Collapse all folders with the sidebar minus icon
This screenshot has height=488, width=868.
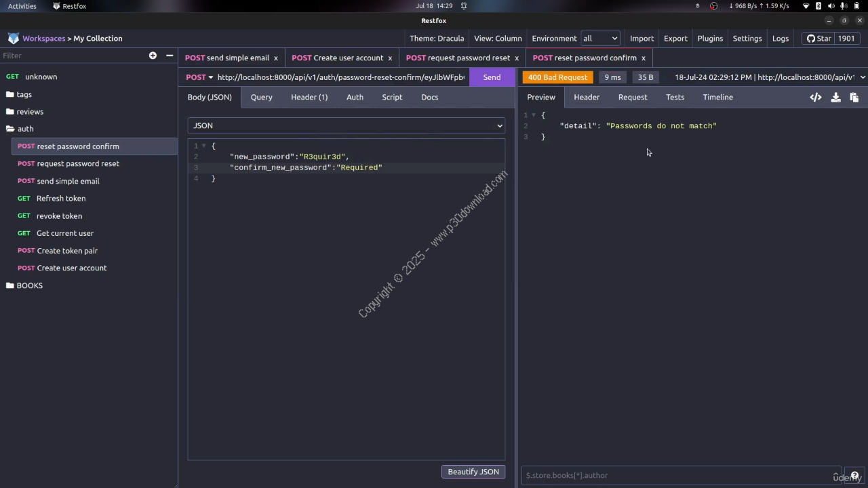(x=170, y=56)
